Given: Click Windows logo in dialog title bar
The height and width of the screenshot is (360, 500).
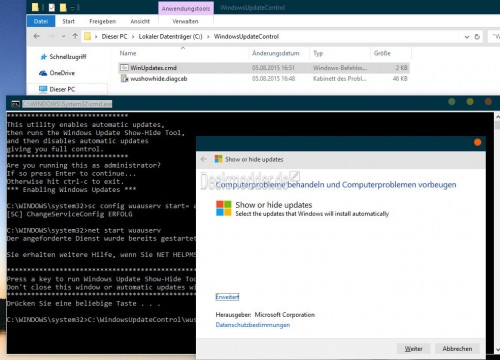Looking at the screenshot, I should 218,159.
